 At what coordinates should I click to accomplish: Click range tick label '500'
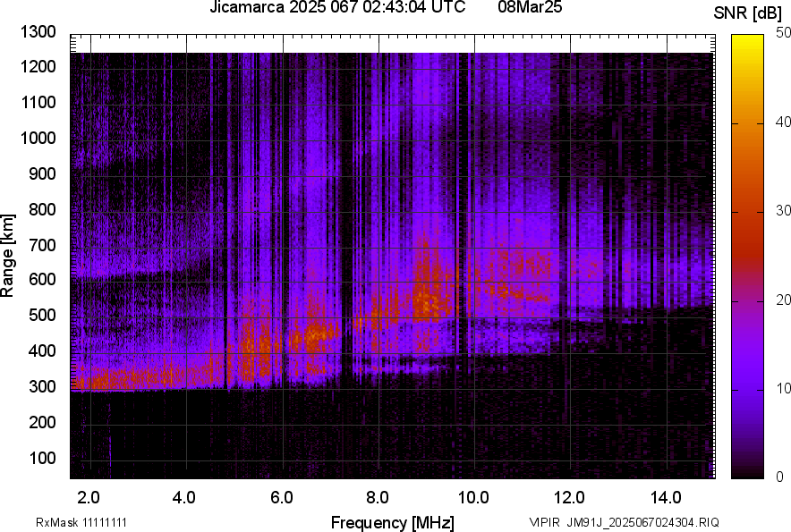pyautogui.click(x=42, y=315)
